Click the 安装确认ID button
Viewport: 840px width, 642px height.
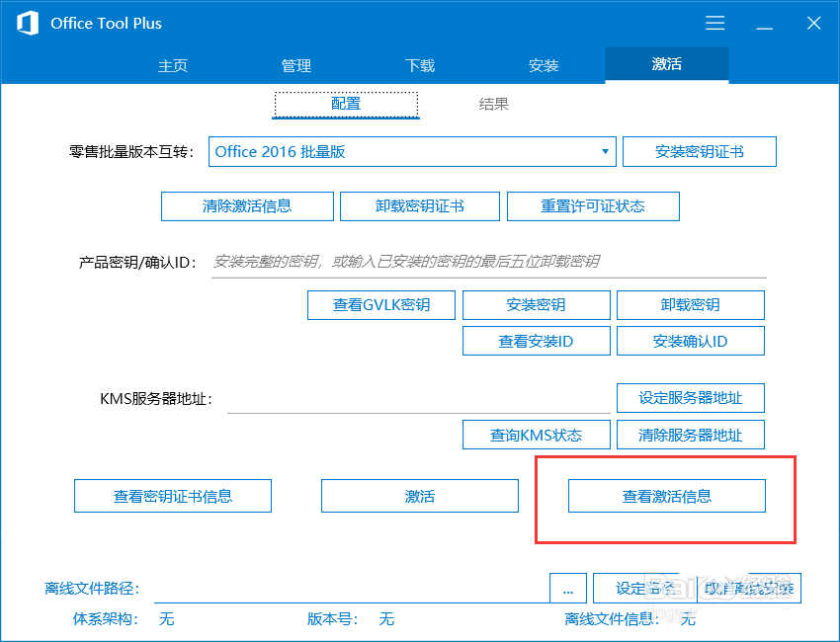point(690,341)
